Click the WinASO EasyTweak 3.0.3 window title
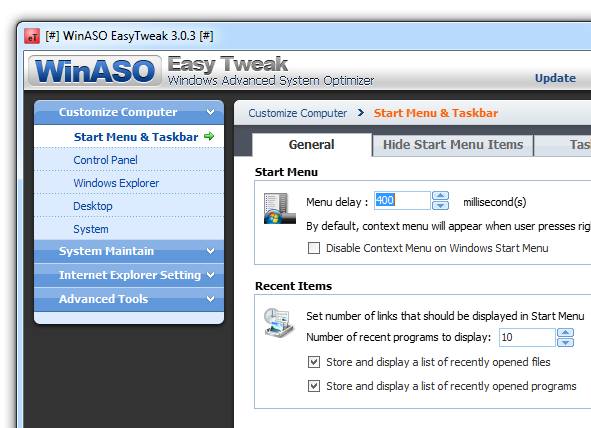Image resolution: width=591 pixels, height=428 pixels. [x=130, y=36]
